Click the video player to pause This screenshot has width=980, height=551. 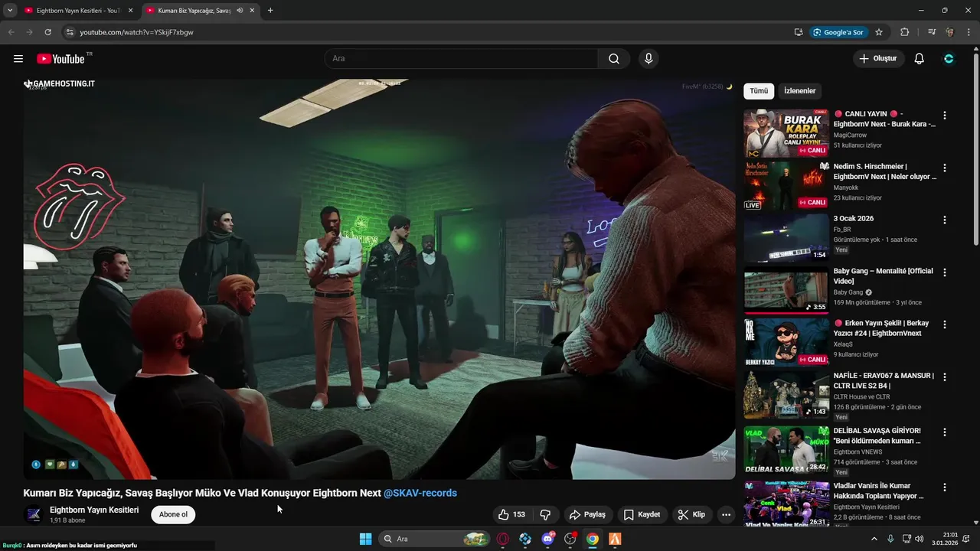click(379, 279)
